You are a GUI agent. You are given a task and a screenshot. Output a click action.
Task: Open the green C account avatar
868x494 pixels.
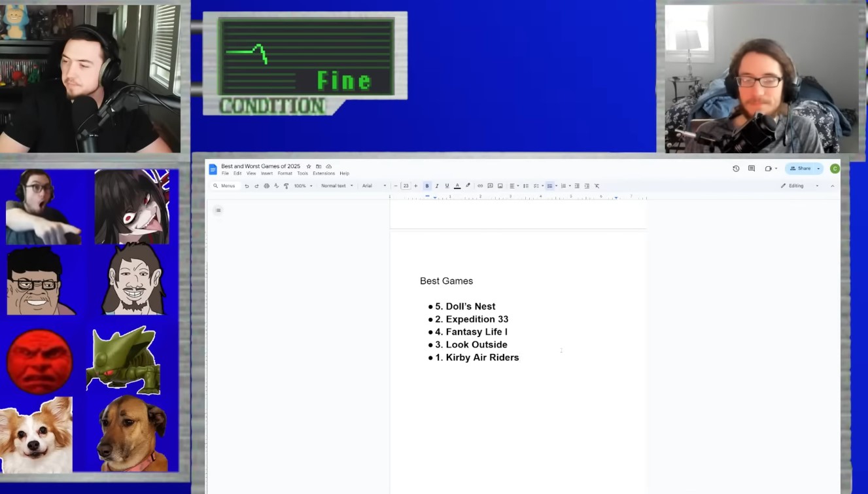click(x=835, y=169)
